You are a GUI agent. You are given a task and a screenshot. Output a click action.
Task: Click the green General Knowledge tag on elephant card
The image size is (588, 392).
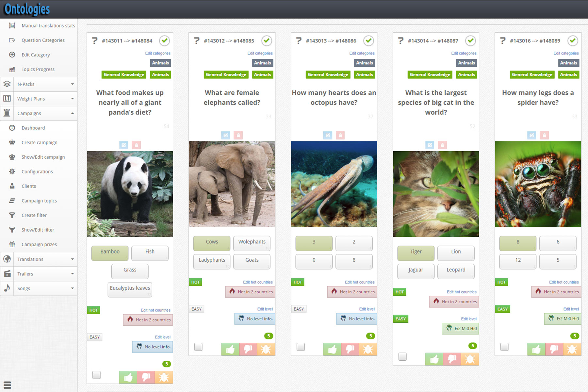pyautogui.click(x=226, y=75)
